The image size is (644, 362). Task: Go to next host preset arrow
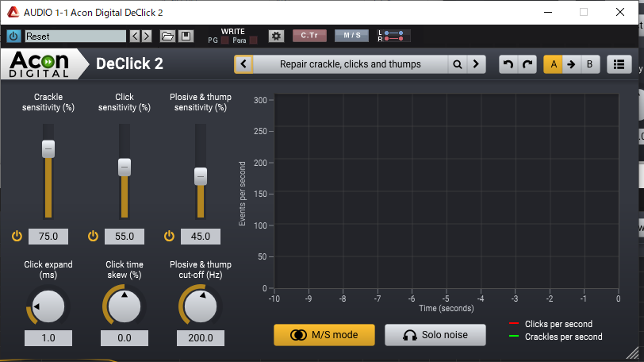click(x=147, y=37)
